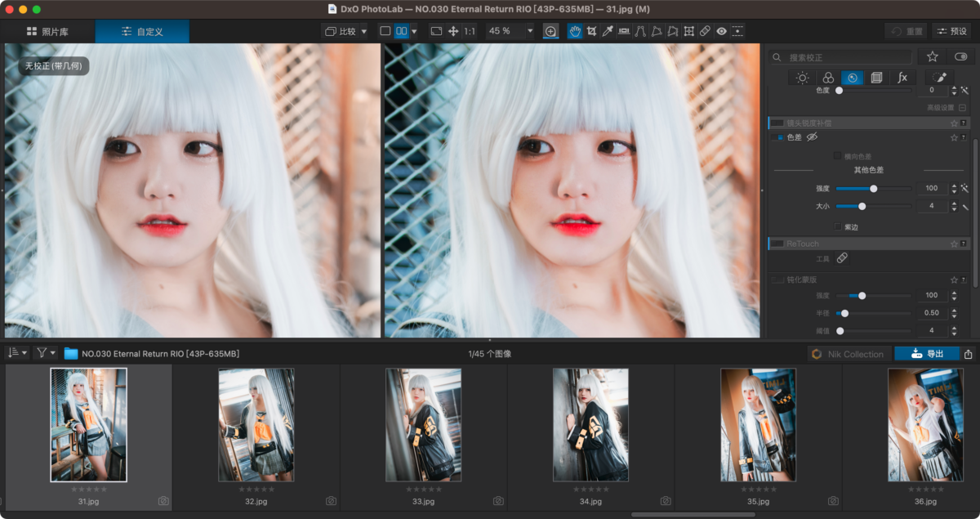Viewport: 980px width, 519px height.
Task: Select the 35.jpg thumbnail
Action: (759, 424)
